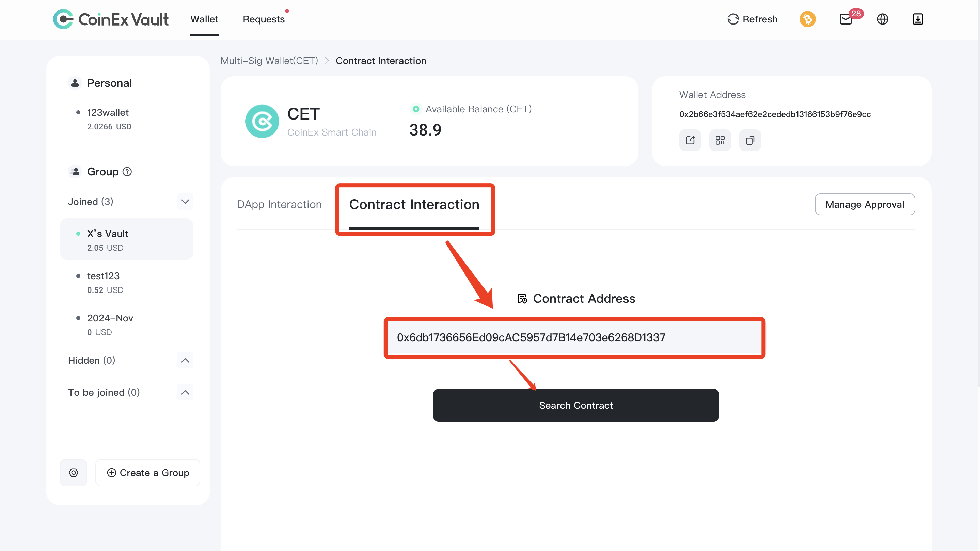Select the 2024-Nov group wallet
The image size is (980, 551).
point(127,324)
